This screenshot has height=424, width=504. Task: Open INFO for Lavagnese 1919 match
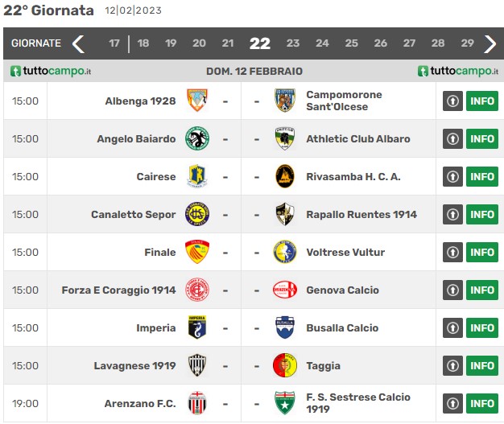tap(482, 365)
